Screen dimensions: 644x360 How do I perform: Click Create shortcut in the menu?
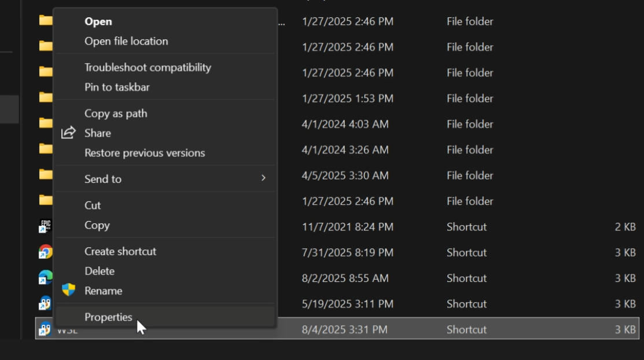pos(120,251)
